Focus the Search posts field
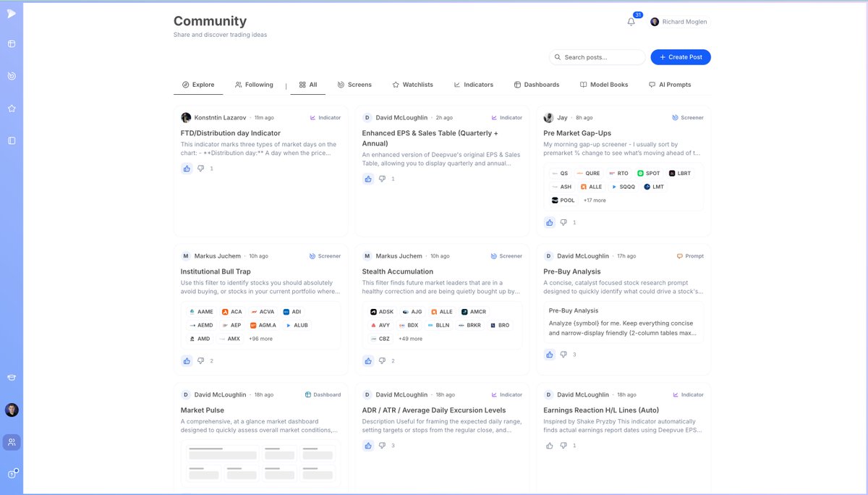 [597, 57]
